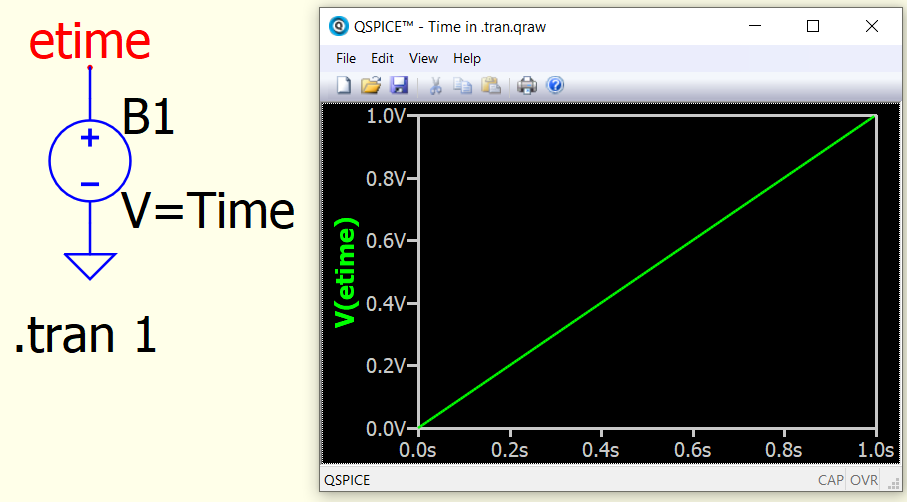
Task: Click the 1.0V vertical axis label
Action: coord(386,116)
